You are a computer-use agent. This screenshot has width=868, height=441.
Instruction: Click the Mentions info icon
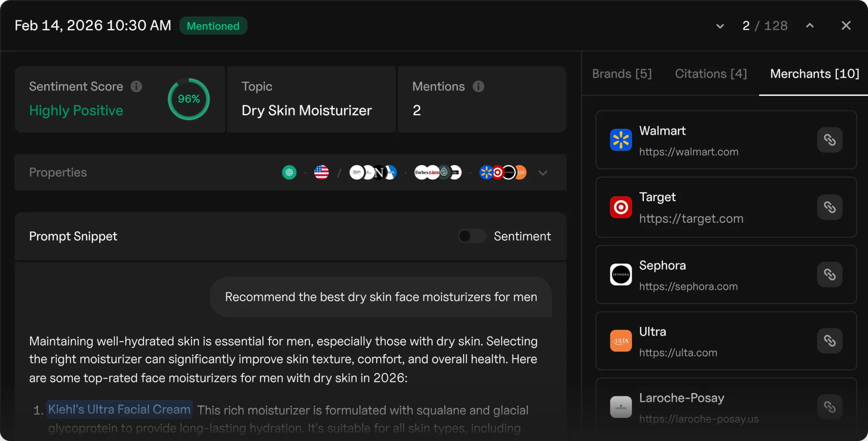coord(478,86)
